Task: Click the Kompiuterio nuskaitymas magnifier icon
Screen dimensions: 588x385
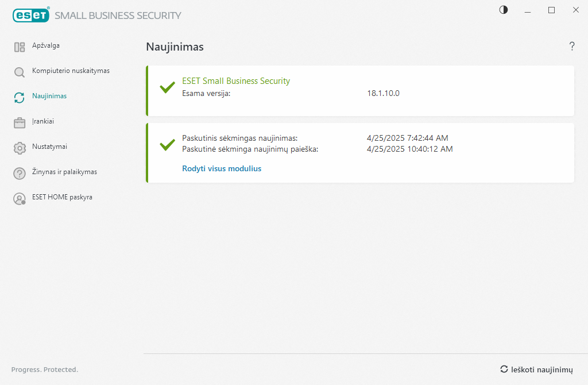Action: (x=20, y=72)
